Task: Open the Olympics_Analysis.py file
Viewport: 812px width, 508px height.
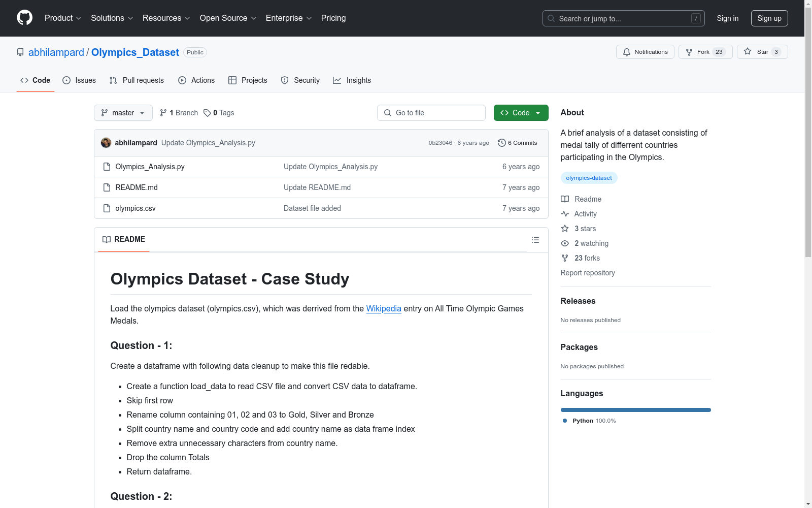Action: (x=150, y=167)
